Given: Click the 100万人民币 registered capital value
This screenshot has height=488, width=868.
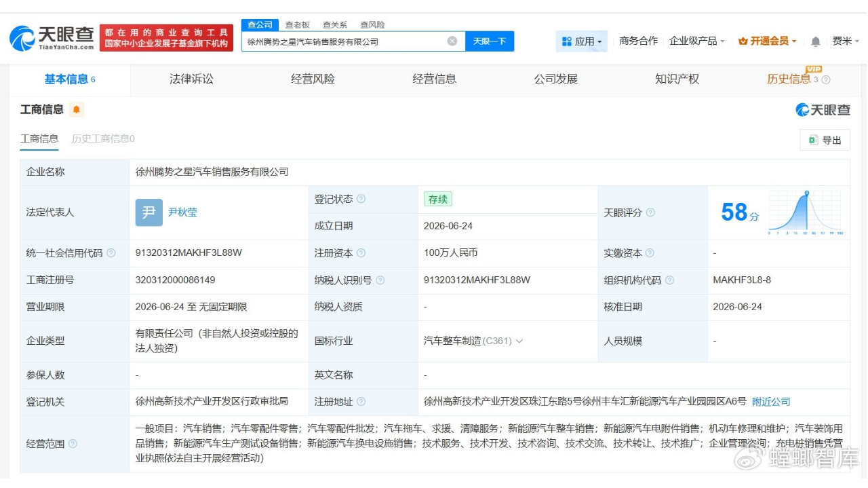Looking at the screenshot, I should click(451, 252).
